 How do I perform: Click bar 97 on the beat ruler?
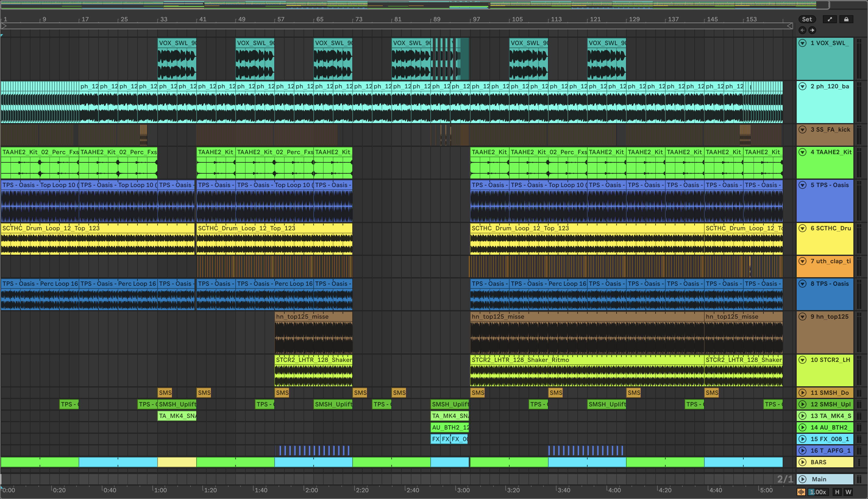[x=476, y=19]
